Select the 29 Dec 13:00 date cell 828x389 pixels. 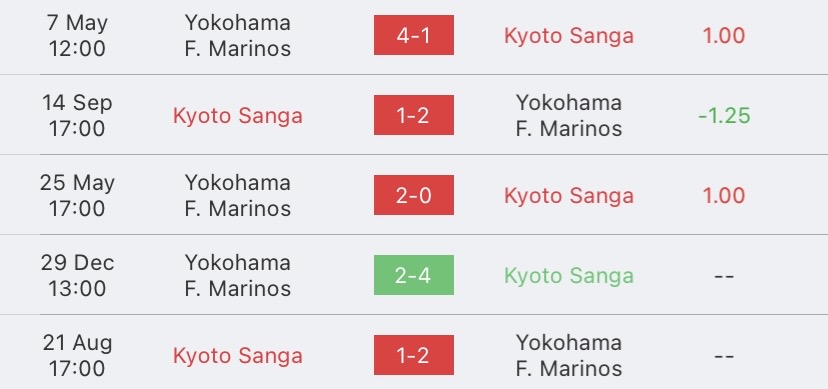click(x=77, y=275)
